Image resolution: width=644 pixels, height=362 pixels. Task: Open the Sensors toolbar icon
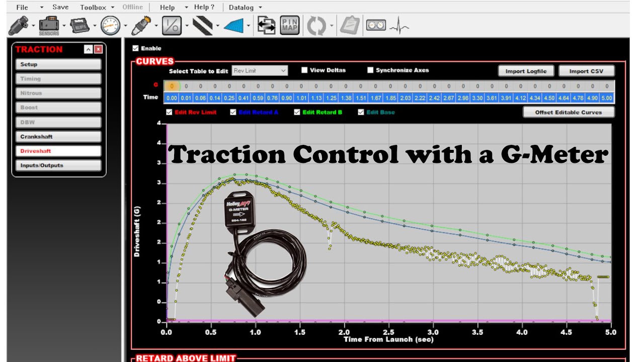49,26
